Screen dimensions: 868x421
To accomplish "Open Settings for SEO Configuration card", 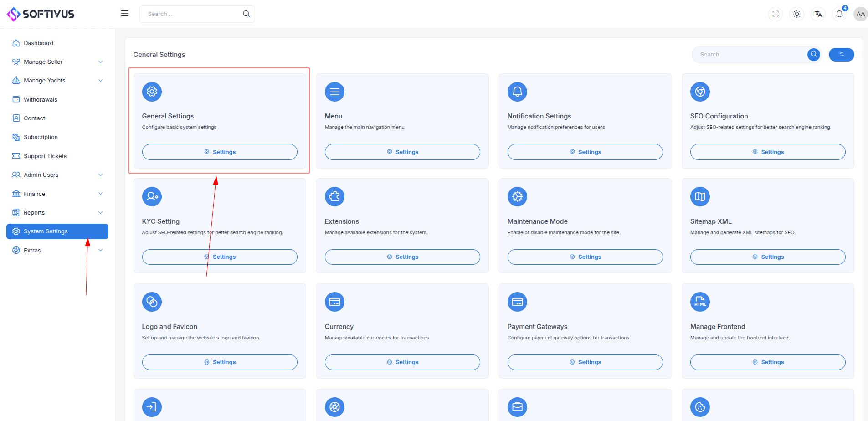I will pyautogui.click(x=768, y=152).
